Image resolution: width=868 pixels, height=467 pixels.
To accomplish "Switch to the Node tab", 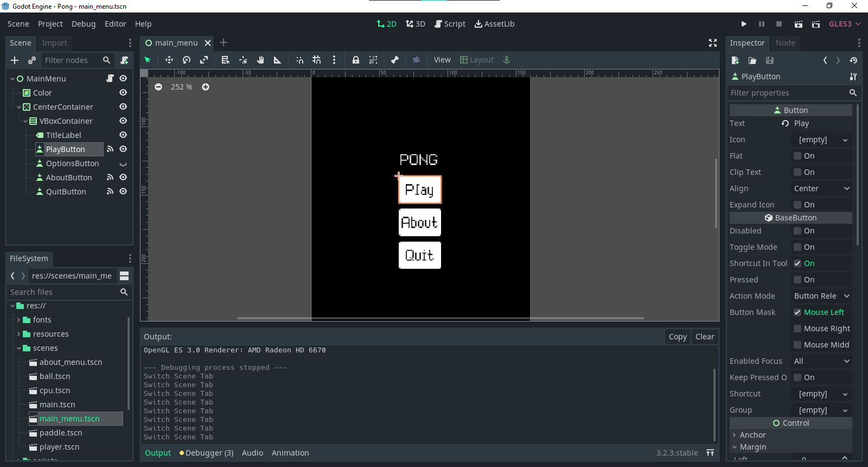I will [785, 43].
